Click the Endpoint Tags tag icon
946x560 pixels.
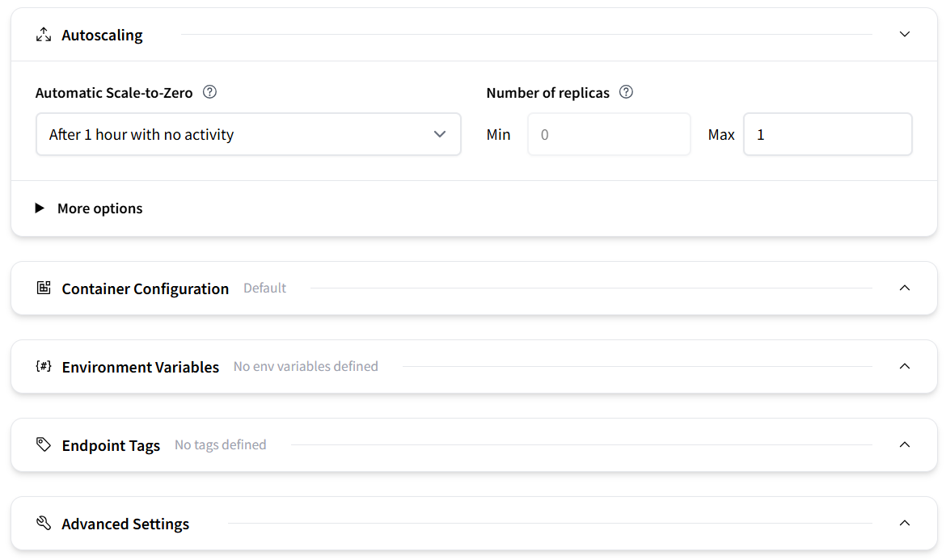(44, 444)
